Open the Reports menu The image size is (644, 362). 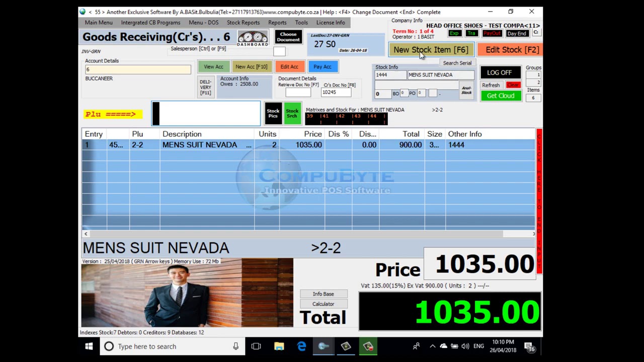point(277,23)
